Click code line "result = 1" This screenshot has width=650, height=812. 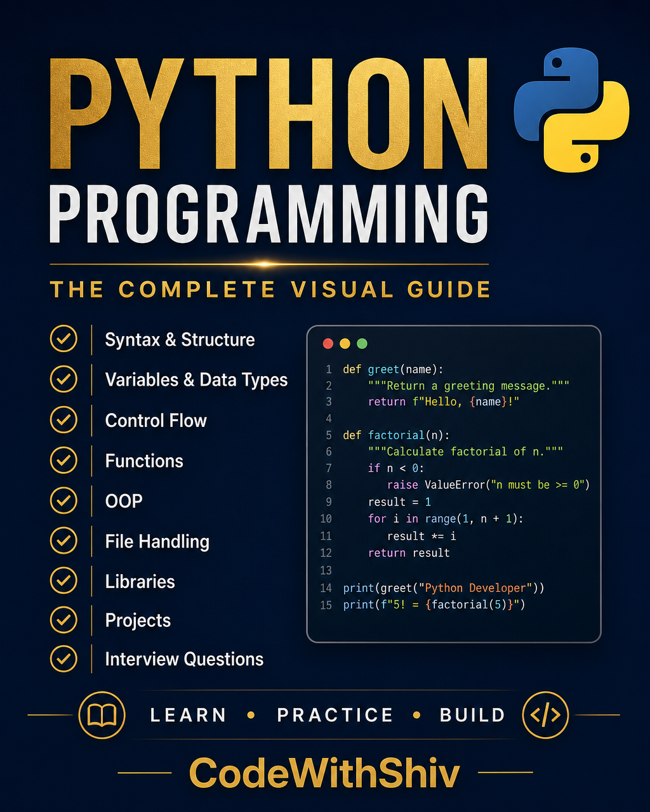(399, 502)
